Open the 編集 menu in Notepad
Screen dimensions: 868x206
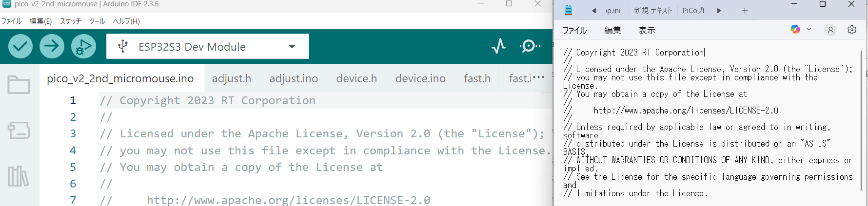[612, 30]
